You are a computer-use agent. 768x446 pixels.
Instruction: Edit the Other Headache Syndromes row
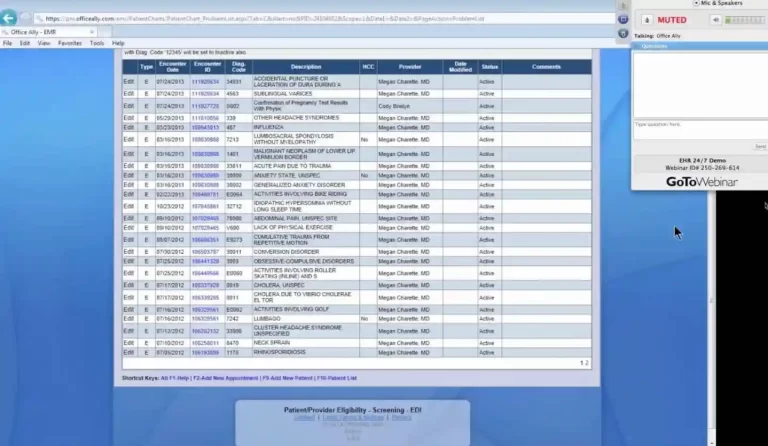coord(128,118)
